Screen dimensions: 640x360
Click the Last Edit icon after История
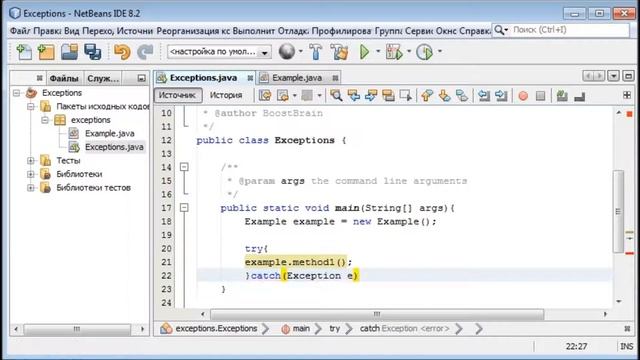265,96
